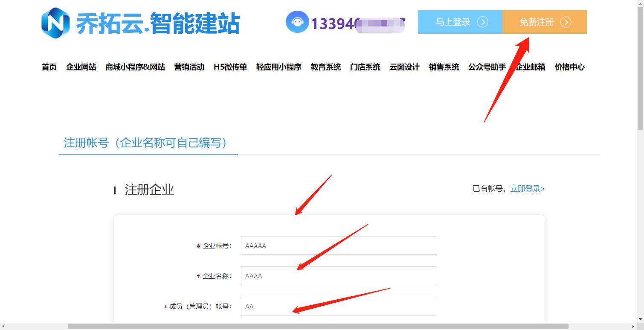This screenshot has height=330, width=644.
Task: Open 首页 from the navigation menu
Action: click(48, 67)
